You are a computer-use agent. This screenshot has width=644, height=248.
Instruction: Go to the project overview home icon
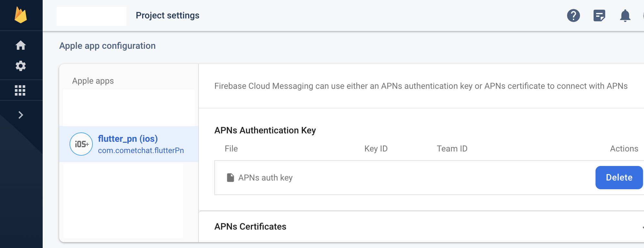point(21,45)
